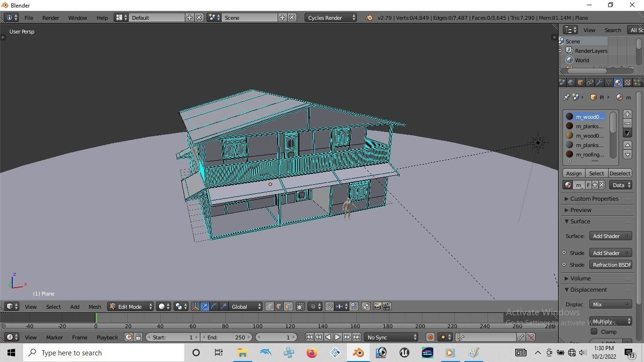Toggle limit selection to visible

tap(300, 307)
